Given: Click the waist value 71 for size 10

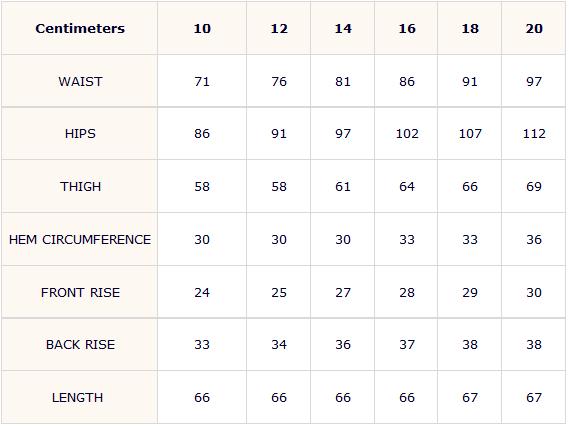Looking at the screenshot, I should [202, 82].
